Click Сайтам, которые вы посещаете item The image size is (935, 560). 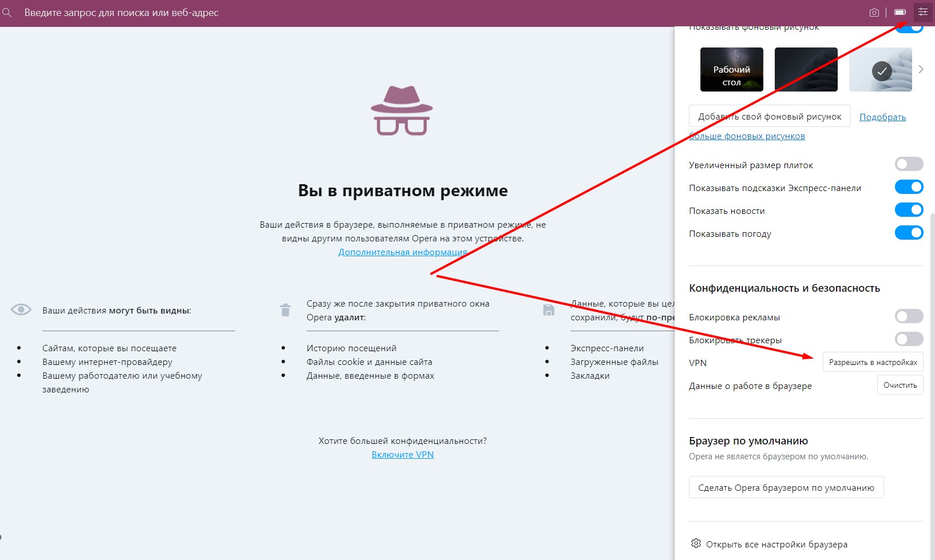point(109,348)
